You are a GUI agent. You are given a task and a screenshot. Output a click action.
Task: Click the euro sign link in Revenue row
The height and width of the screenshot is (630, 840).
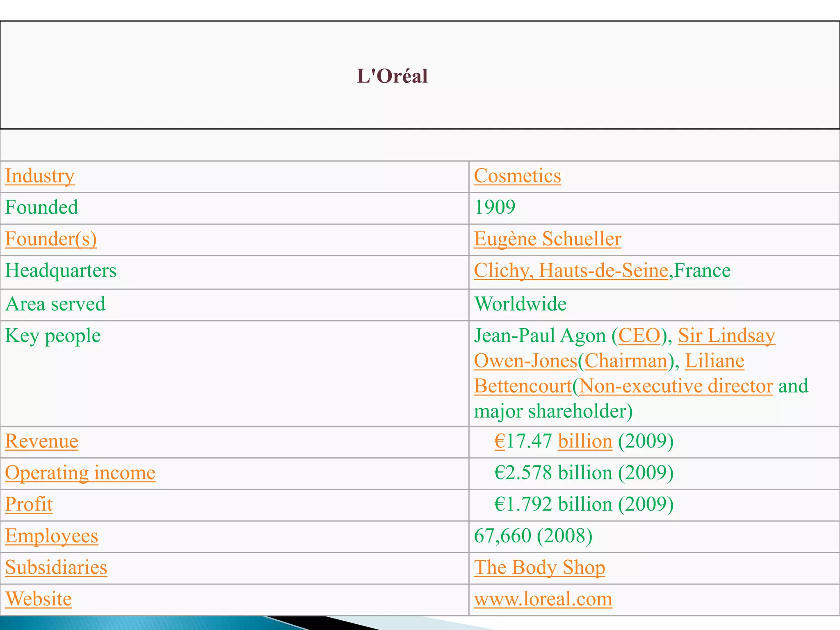[x=500, y=441]
